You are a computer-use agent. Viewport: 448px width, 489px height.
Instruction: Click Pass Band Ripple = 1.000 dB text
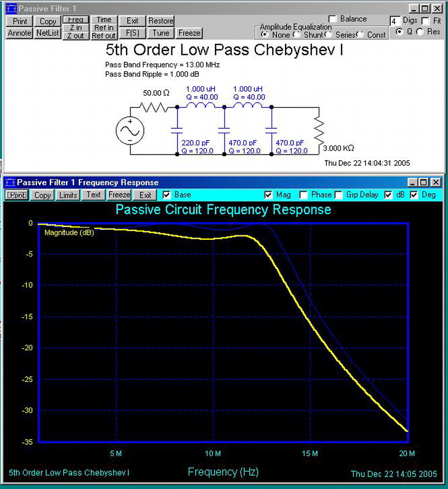tap(152, 74)
